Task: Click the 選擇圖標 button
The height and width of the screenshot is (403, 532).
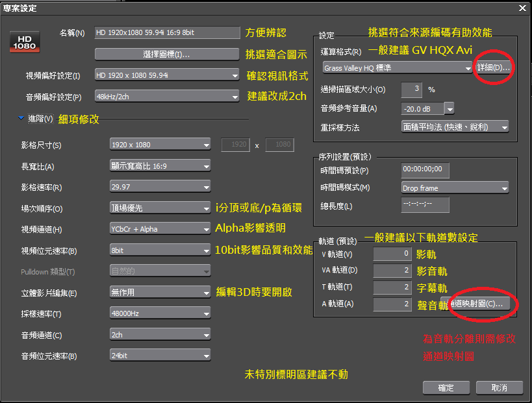Action: click(x=167, y=55)
